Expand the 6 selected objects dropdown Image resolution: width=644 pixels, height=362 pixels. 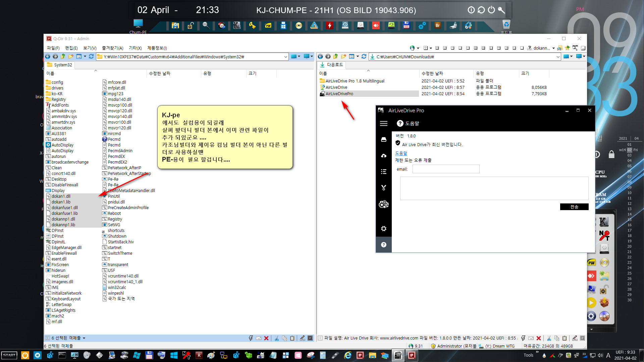click(x=84, y=338)
